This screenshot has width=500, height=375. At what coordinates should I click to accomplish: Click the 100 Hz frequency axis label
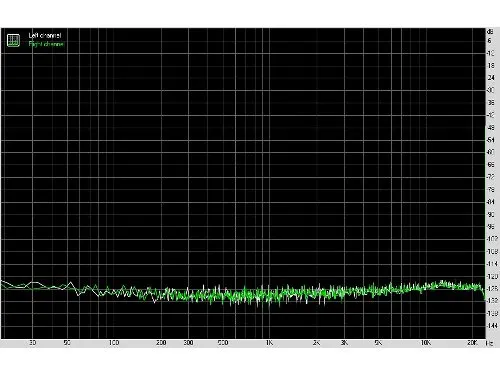[x=114, y=343]
